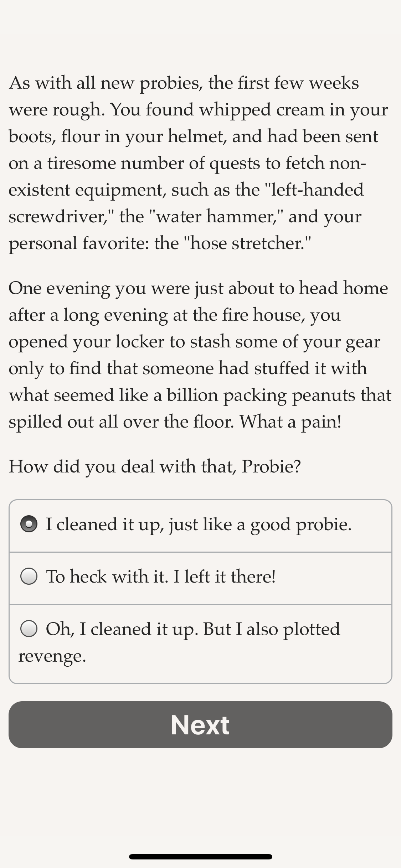Tap the sentence 'What a pain!'

[x=290, y=422]
